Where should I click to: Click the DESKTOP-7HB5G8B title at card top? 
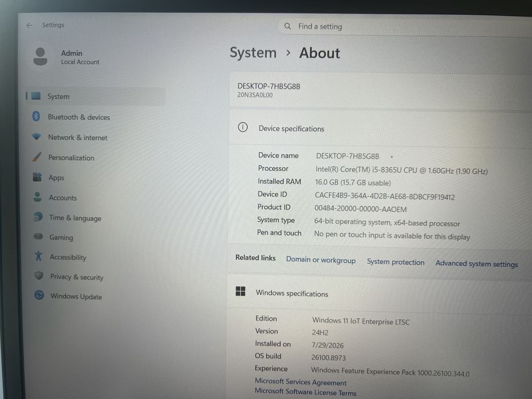(269, 86)
